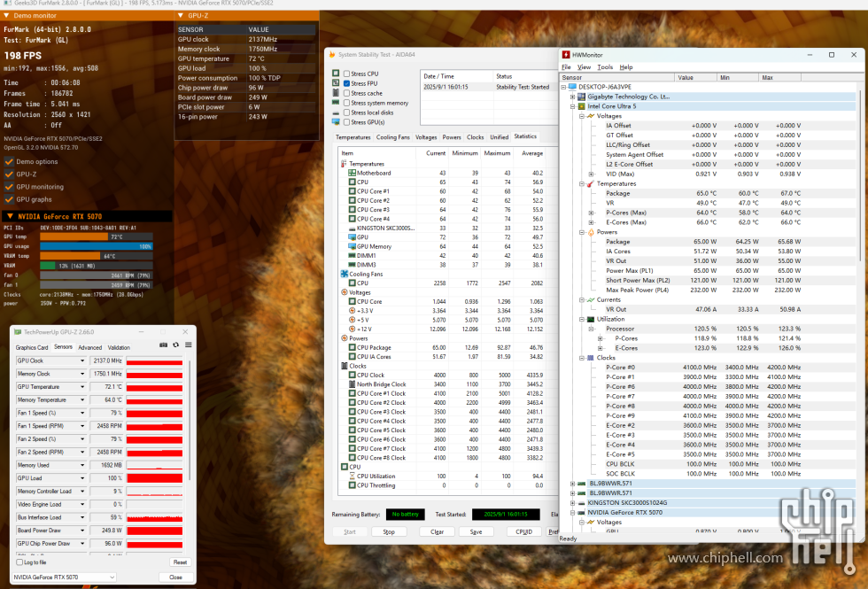Click the HWMonitor lightning logo icon
Image resolution: width=868 pixels, height=589 pixels.
(566, 55)
